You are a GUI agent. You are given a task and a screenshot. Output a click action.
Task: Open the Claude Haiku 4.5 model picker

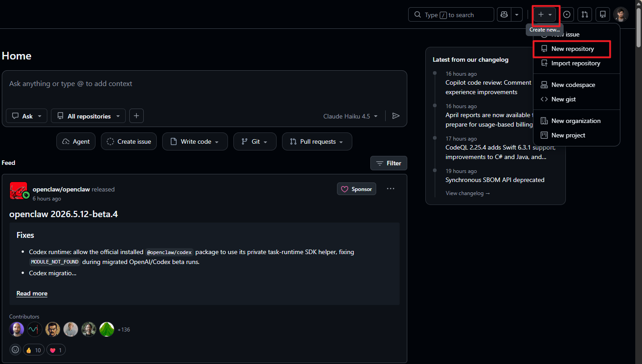pos(351,116)
